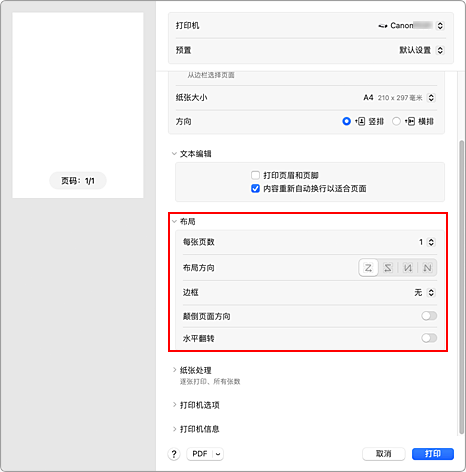466x472 pixels.
Task: Click the vertical scrollbar of the options list
Action: pos(461,287)
